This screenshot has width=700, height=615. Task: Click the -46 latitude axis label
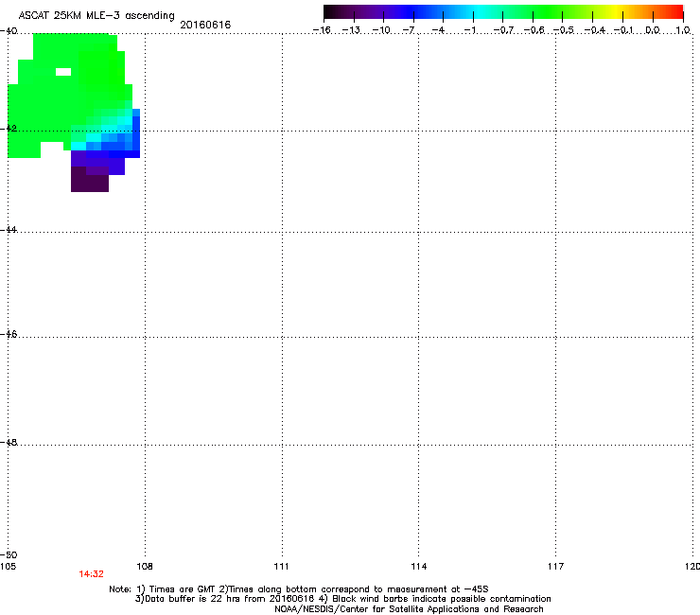click(x=9, y=334)
